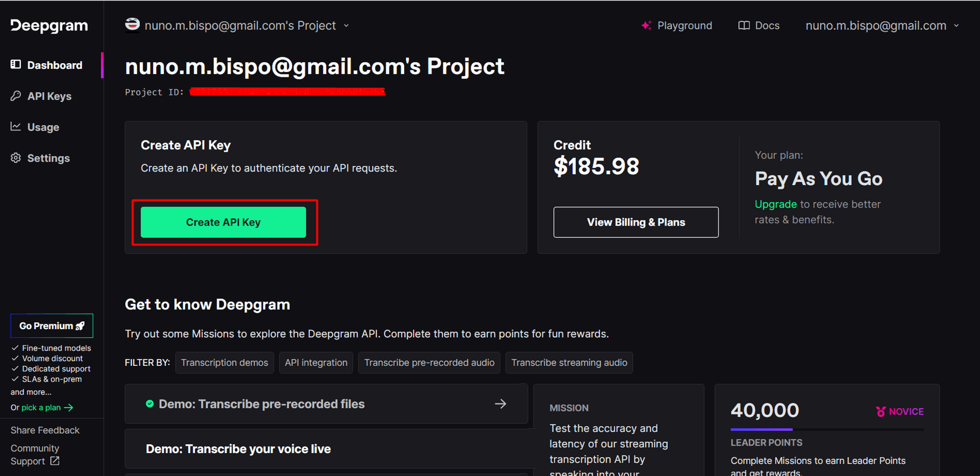Click the Create API Key button
Image resolution: width=980 pixels, height=476 pixels.
(x=223, y=222)
